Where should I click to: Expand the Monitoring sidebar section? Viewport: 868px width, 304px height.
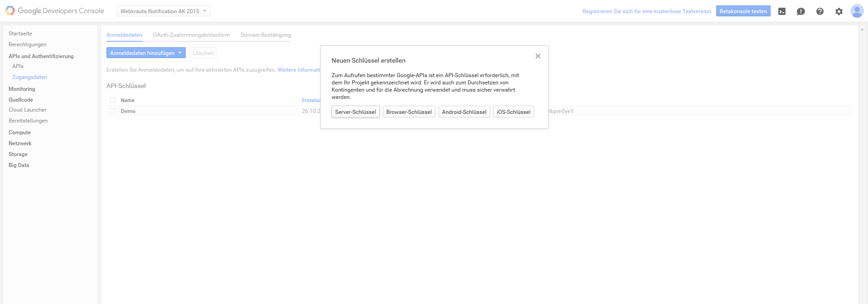tap(22, 89)
